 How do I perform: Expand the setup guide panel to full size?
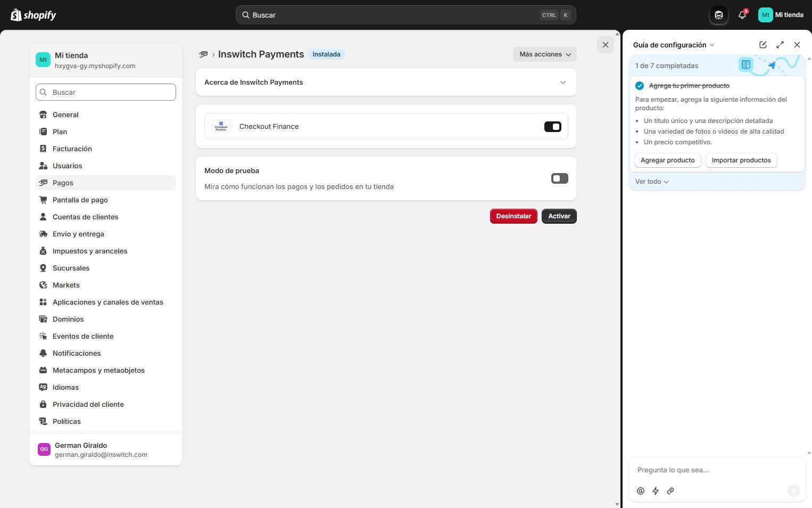click(780, 45)
